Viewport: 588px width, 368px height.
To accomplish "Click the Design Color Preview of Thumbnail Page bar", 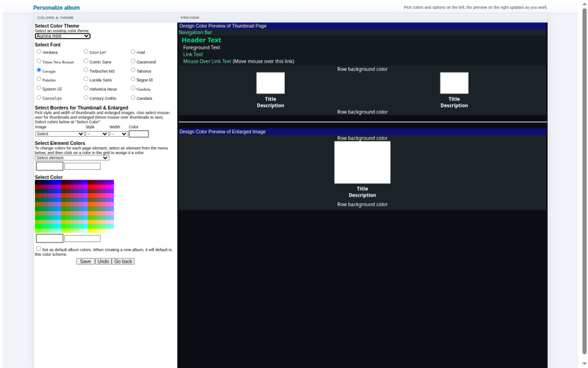I will 362,26.
